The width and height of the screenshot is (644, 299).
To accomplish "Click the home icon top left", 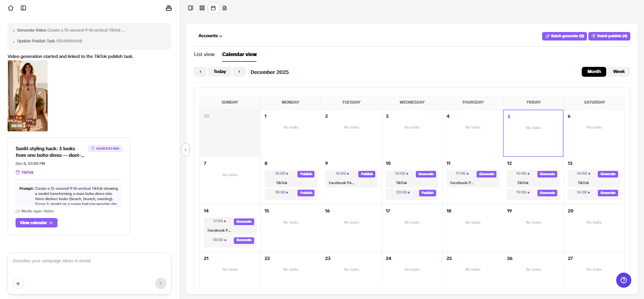I will [10, 8].
